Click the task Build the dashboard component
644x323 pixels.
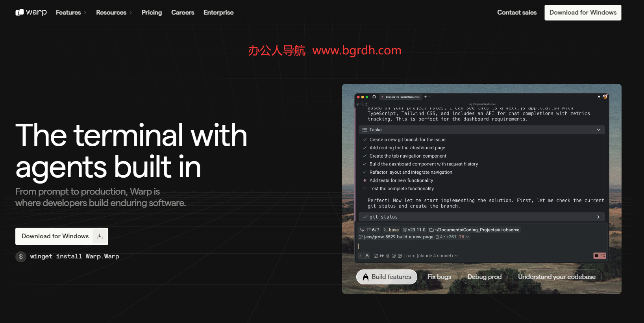[x=424, y=164]
